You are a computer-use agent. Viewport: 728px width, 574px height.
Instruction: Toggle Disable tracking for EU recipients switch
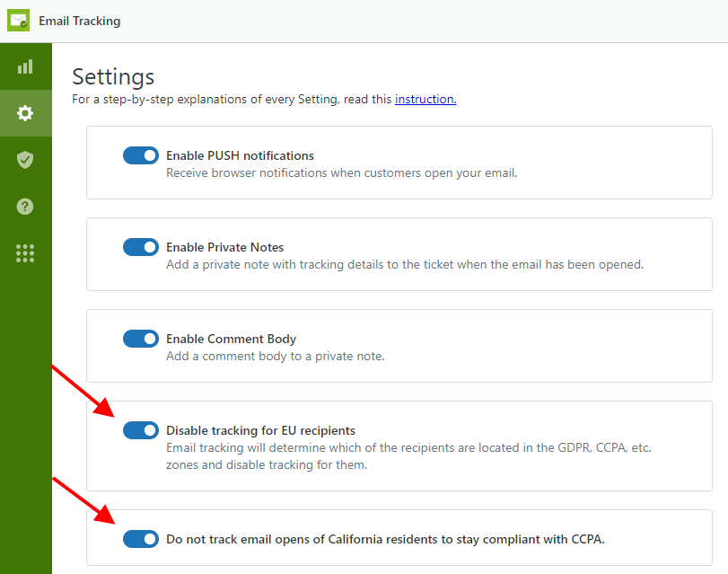(x=141, y=430)
